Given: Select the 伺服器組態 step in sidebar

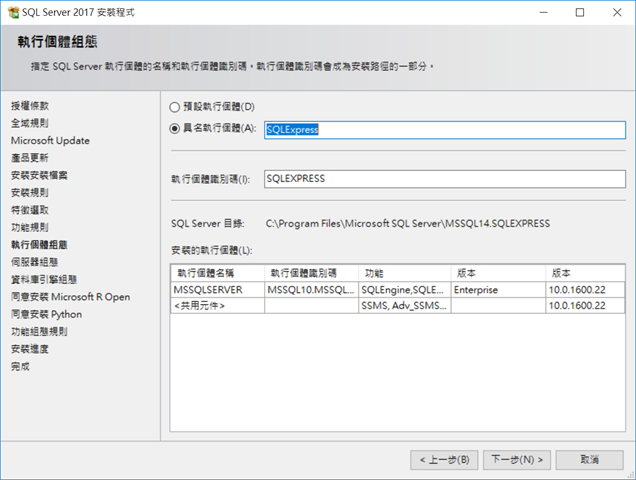Looking at the screenshot, I should [x=34, y=262].
